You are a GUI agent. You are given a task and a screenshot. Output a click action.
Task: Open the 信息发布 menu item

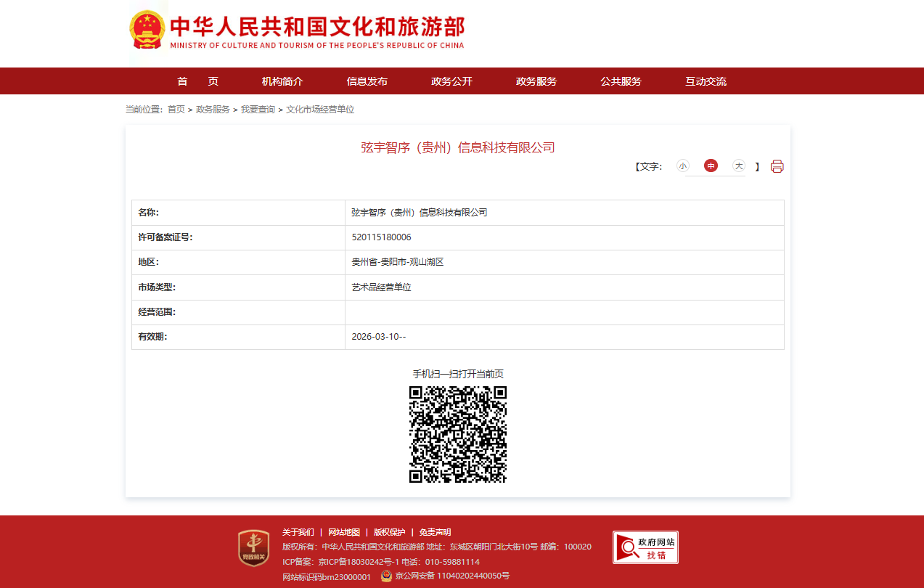(x=367, y=81)
